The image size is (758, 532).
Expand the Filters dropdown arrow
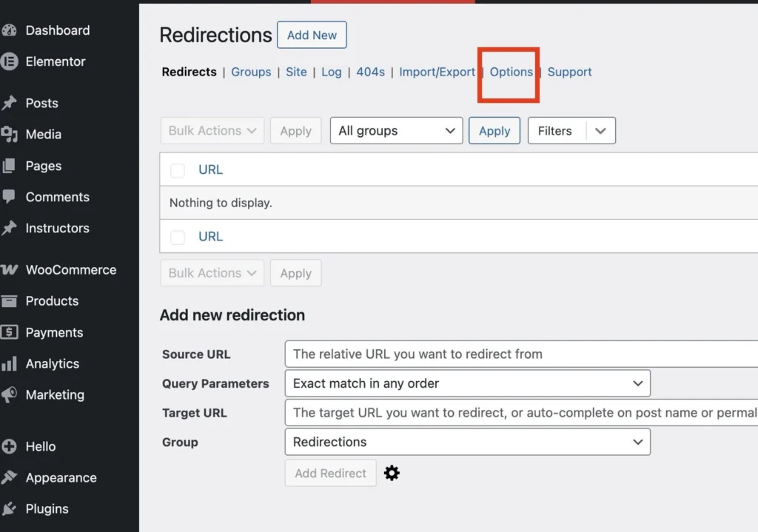click(600, 131)
